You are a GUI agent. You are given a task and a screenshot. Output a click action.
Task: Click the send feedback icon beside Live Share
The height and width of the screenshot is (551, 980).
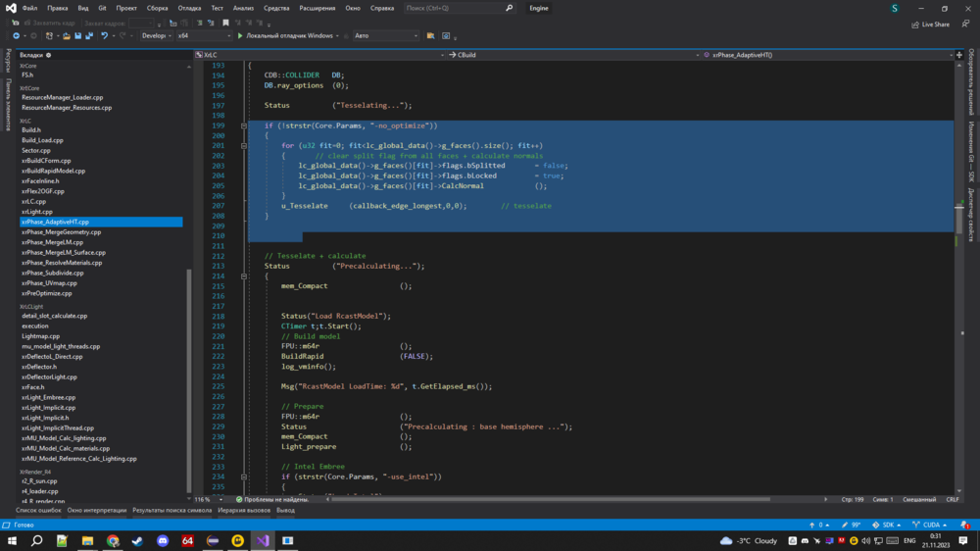(964, 24)
